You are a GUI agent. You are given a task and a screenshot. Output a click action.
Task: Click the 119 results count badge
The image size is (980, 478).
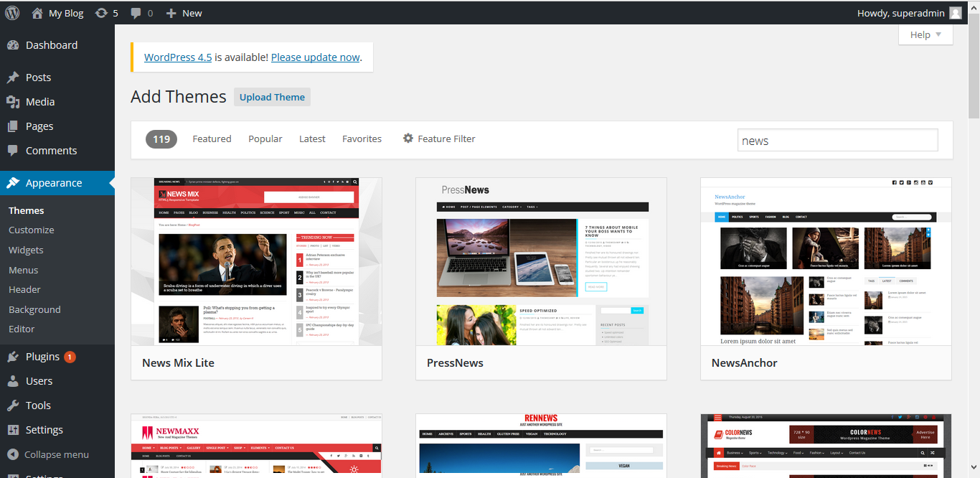[161, 139]
